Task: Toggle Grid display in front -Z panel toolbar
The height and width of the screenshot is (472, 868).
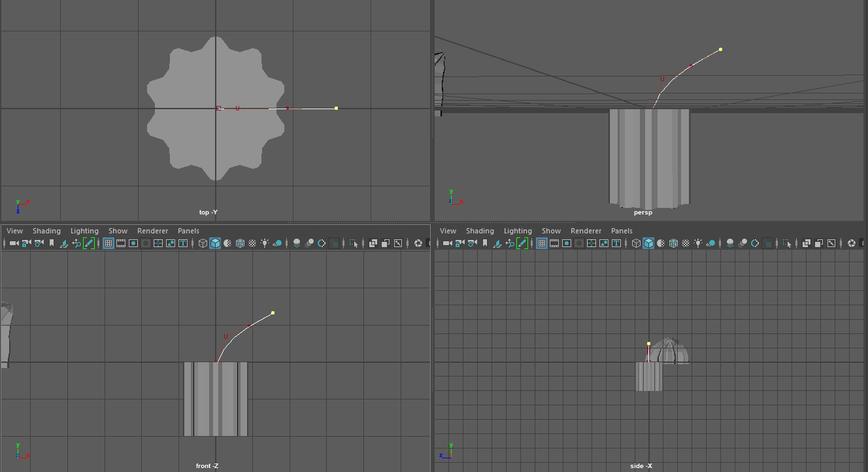Action: [x=108, y=243]
